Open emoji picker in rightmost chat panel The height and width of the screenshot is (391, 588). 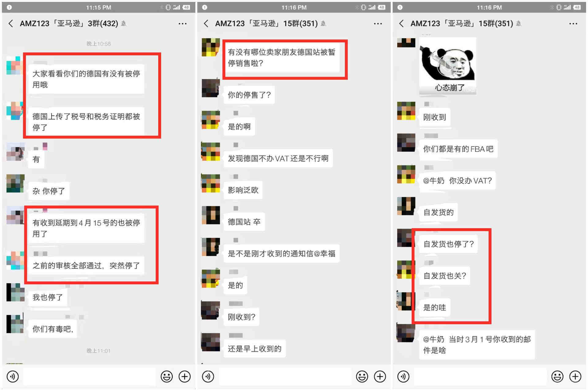point(557,376)
